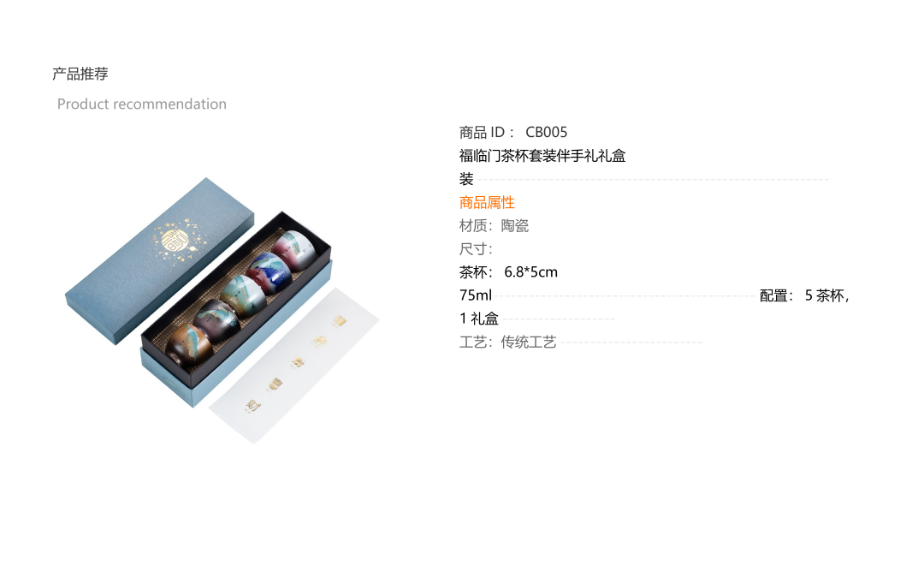Click the 茶杯 6.8*5cm size text
Image resolution: width=924 pixels, height=578 pixels.
(x=508, y=272)
